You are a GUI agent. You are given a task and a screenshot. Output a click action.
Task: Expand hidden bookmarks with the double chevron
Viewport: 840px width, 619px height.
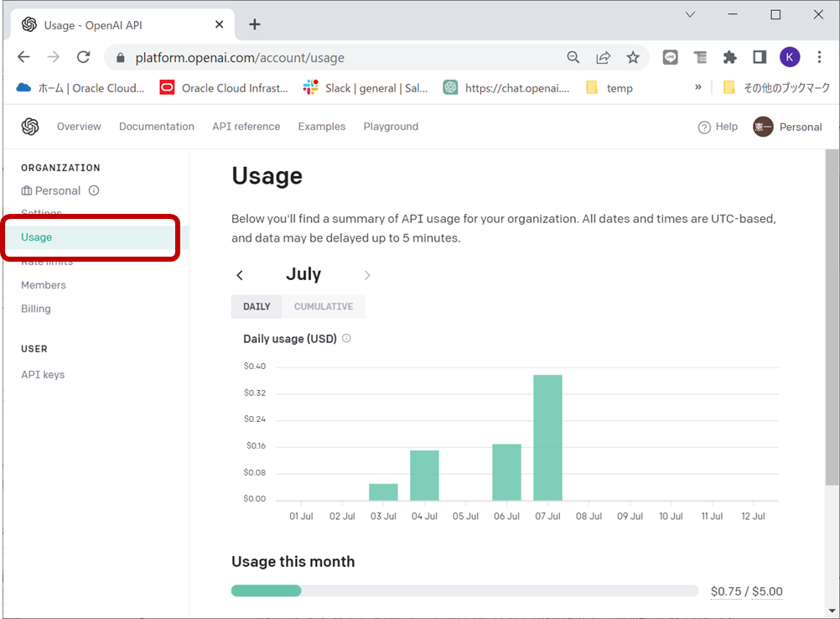[x=698, y=87]
